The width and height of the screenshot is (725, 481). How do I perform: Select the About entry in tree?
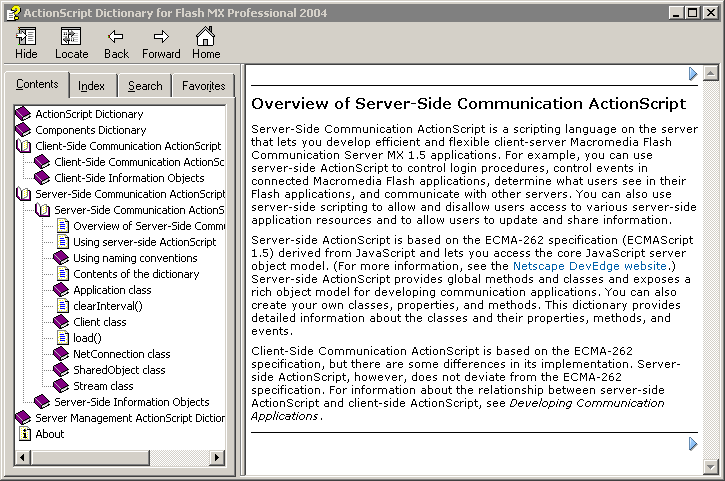point(49,434)
